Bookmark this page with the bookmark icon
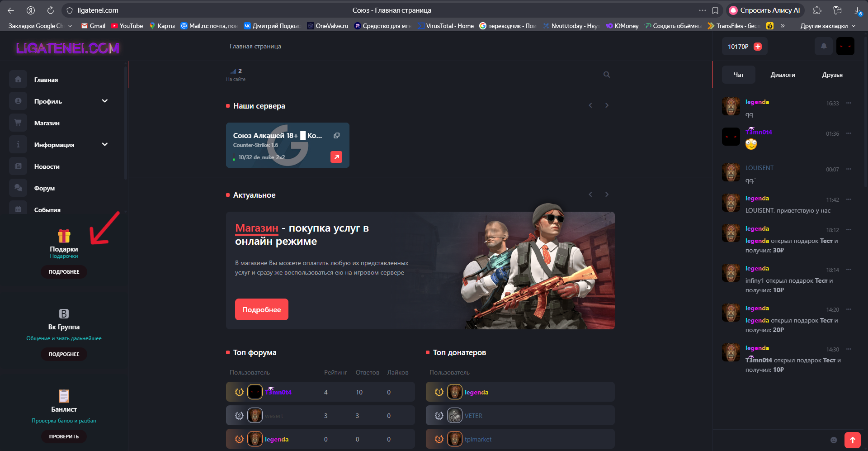This screenshot has height=451, width=868. tap(715, 10)
